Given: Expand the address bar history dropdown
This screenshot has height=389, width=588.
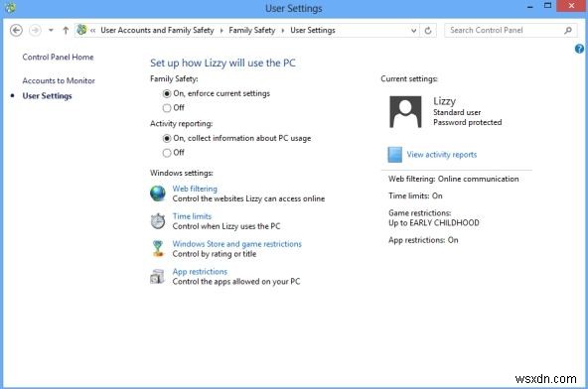Looking at the screenshot, I should tap(413, 31).
